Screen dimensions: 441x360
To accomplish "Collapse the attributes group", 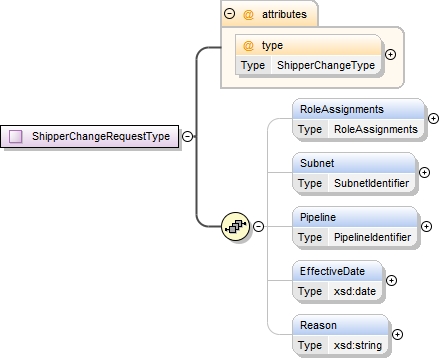I will click(229, 14).
